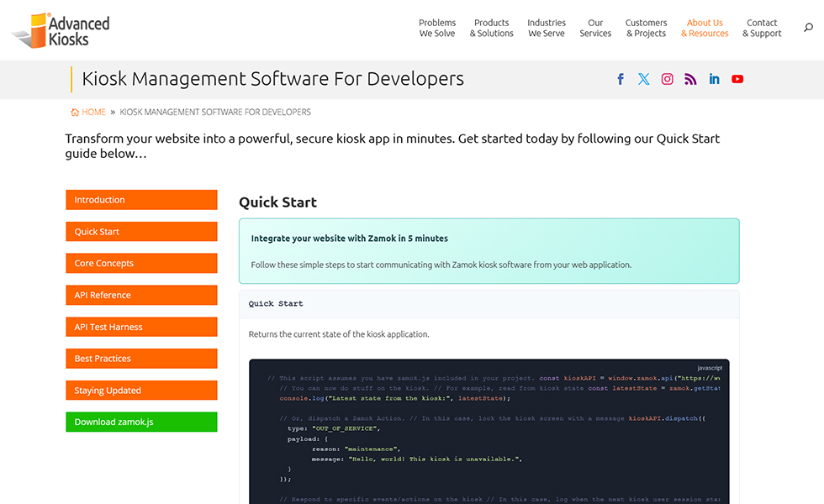Click the RSS feed icon
824x504 pixels.
click(x=690, y=79)
